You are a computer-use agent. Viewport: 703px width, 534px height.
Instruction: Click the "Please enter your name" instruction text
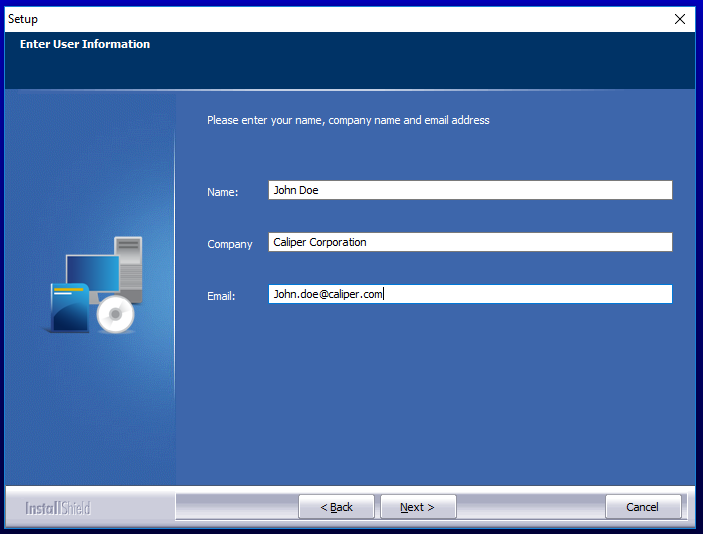pyautogui.click(x=348, y=120)
